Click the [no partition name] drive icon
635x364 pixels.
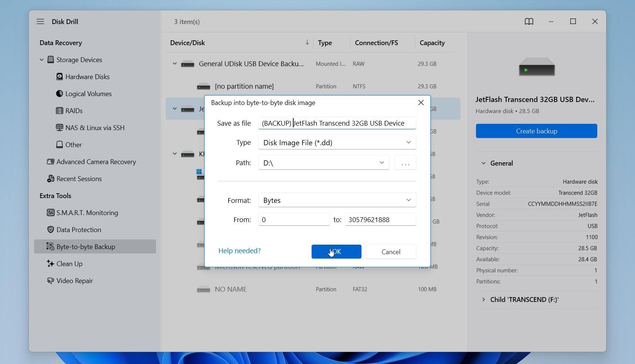point(203,86)
